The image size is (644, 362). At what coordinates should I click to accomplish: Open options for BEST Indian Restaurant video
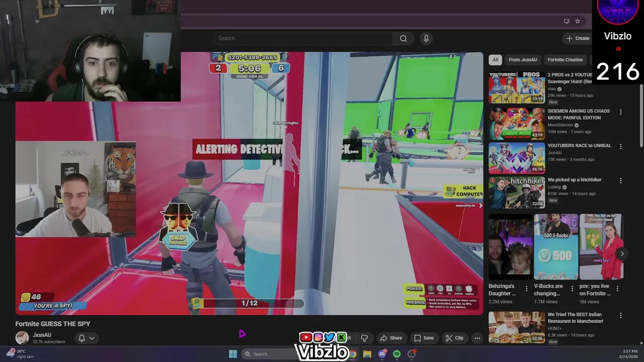(620, 315)
